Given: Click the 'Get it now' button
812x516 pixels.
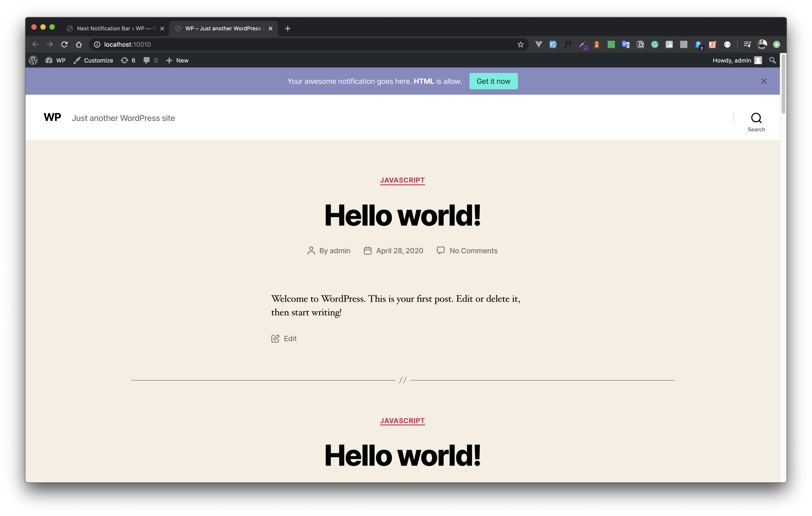Looking at the screenshot, I should (x=493, y=81).
